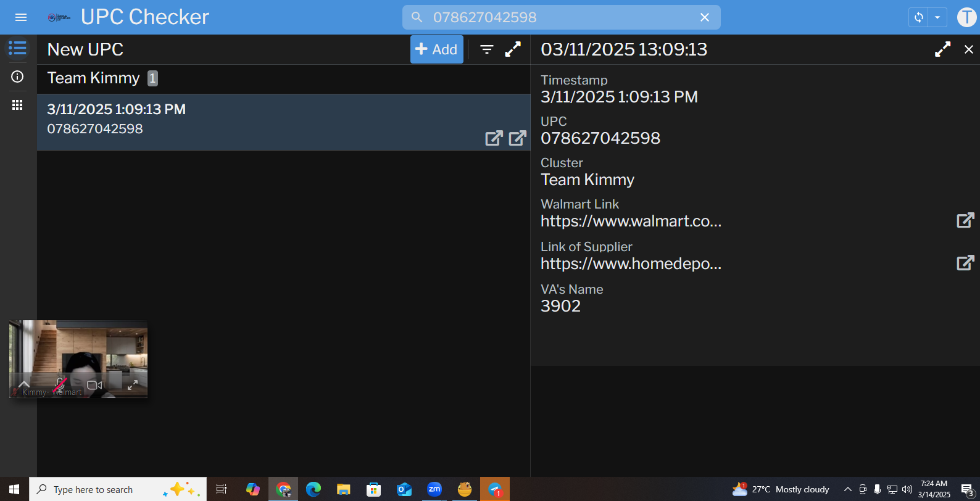The height and width of the screenshot is (501, 980).
Task: Click the UPC value in the detail panel
Action: (600, 138)
